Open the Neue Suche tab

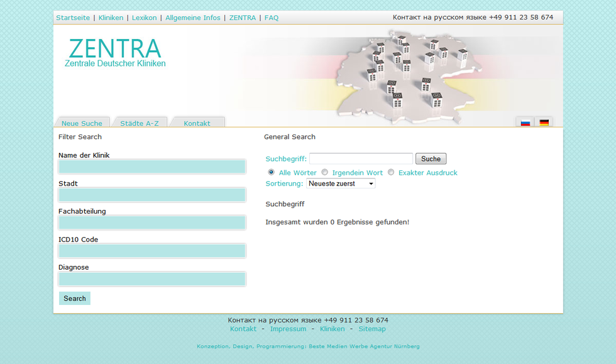tap(82, 123)
